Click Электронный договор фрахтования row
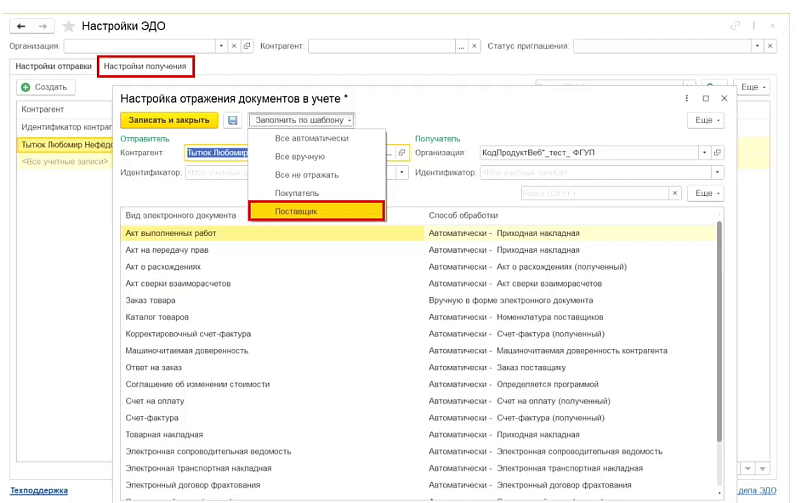The height and width of the screenshot is (503, 799). tap(419, 485)
